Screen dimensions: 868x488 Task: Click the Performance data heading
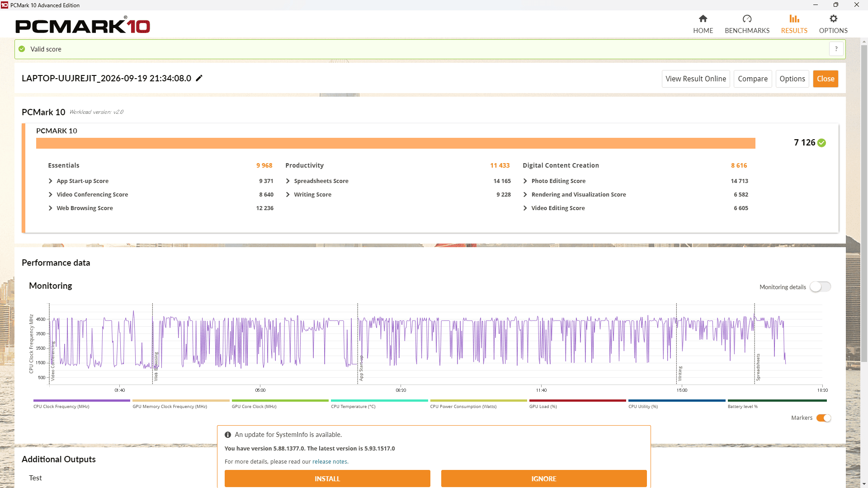56,263
